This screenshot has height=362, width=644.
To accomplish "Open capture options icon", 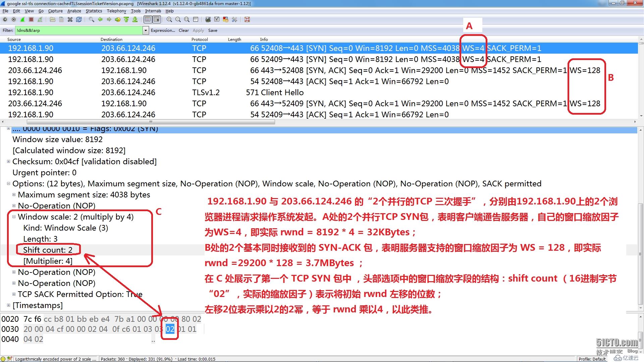I will coord(14,19).
